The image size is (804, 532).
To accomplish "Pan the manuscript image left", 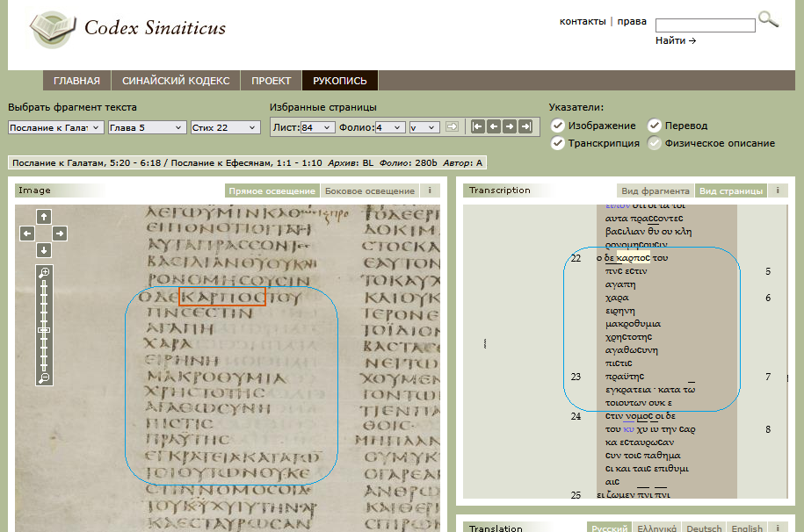I will tap(27, 234).
